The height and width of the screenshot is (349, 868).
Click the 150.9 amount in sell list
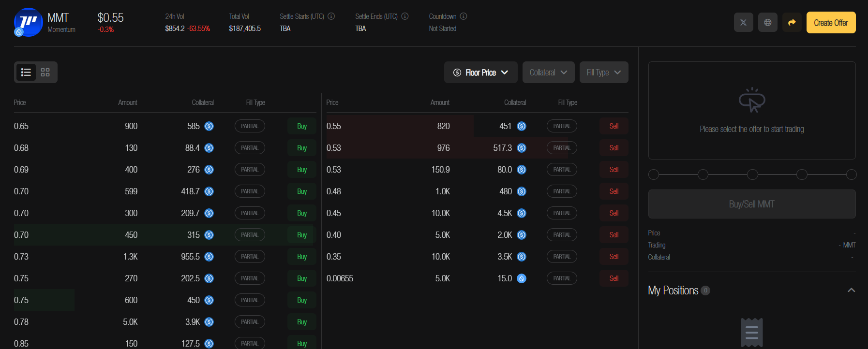tap(440, 170)
